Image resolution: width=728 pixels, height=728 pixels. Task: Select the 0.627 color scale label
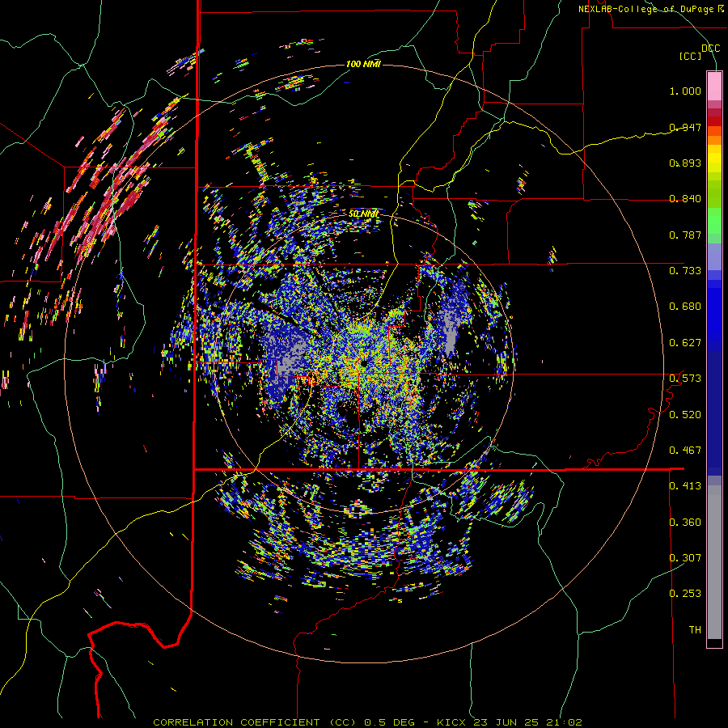pyautogui.click(x=685, y=343)
